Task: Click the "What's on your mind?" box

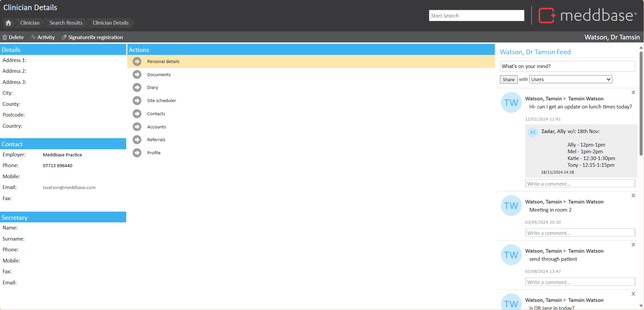Action: [x=567, y=66]
